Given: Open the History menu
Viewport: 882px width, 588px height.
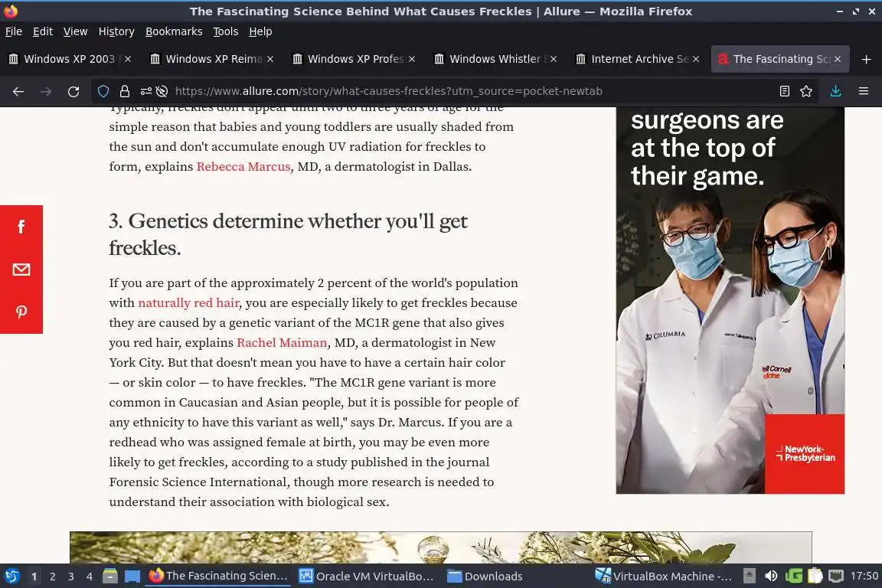Looking at the screenshot, I should [116, 31].
